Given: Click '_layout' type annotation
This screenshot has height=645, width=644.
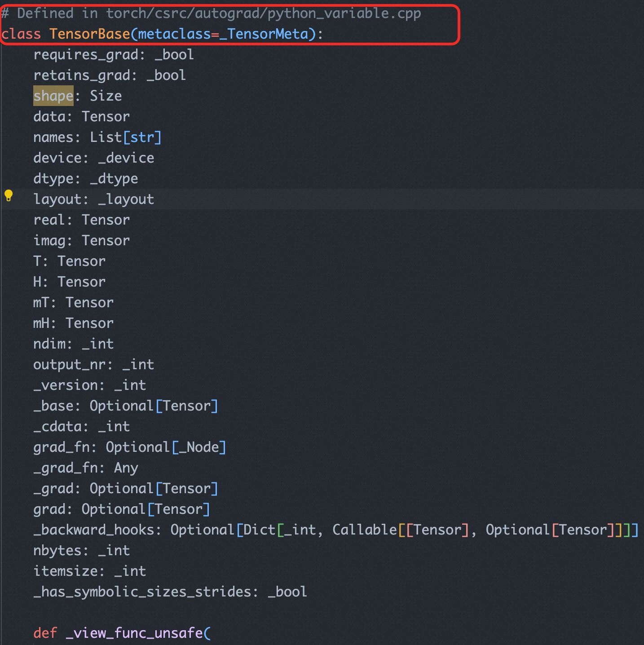Looking at the screenshot, I should (126, 199).
